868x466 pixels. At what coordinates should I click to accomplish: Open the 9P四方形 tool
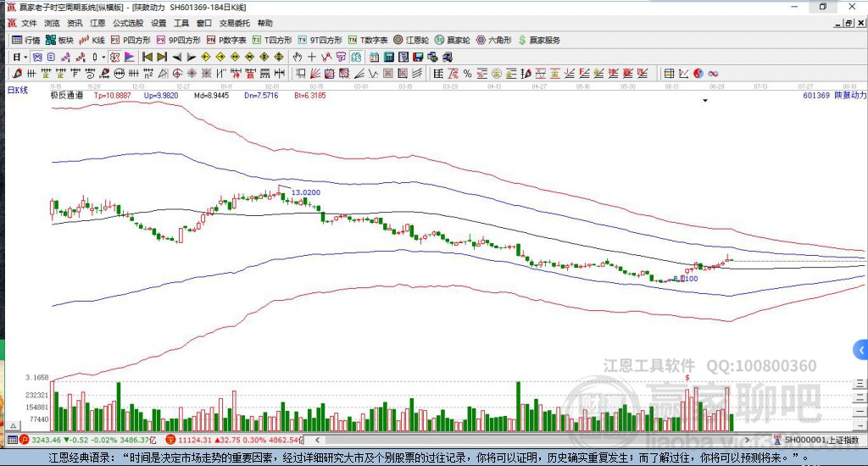[178, 40]
